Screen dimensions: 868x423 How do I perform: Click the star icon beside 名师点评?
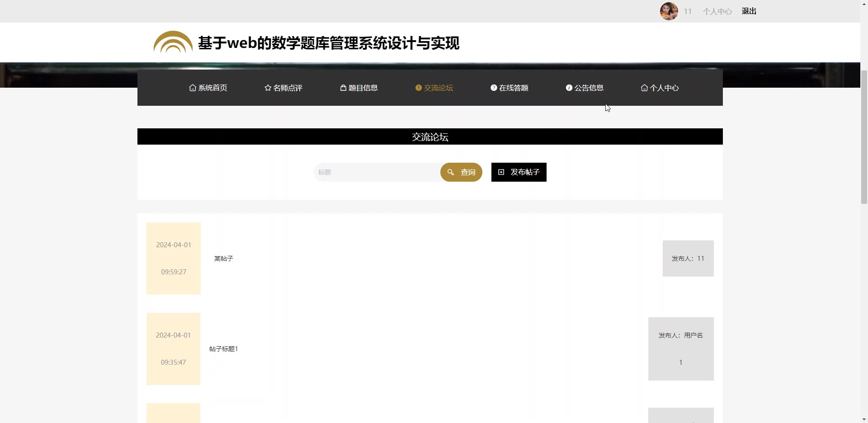click(268, 88)
